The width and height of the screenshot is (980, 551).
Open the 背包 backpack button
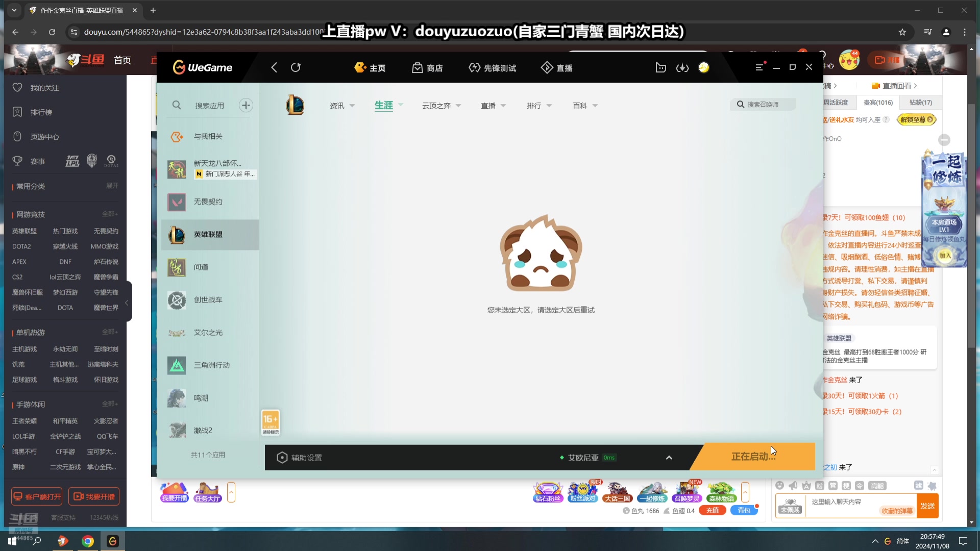744,511
